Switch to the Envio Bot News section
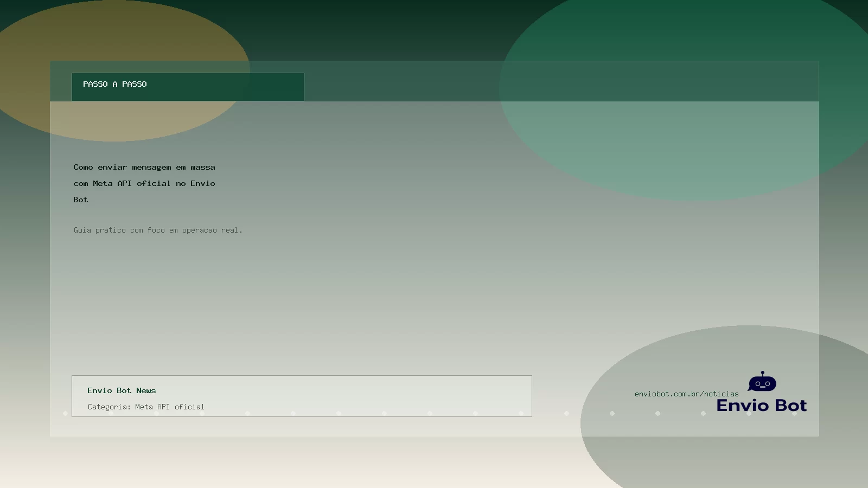 pos(122,390)
